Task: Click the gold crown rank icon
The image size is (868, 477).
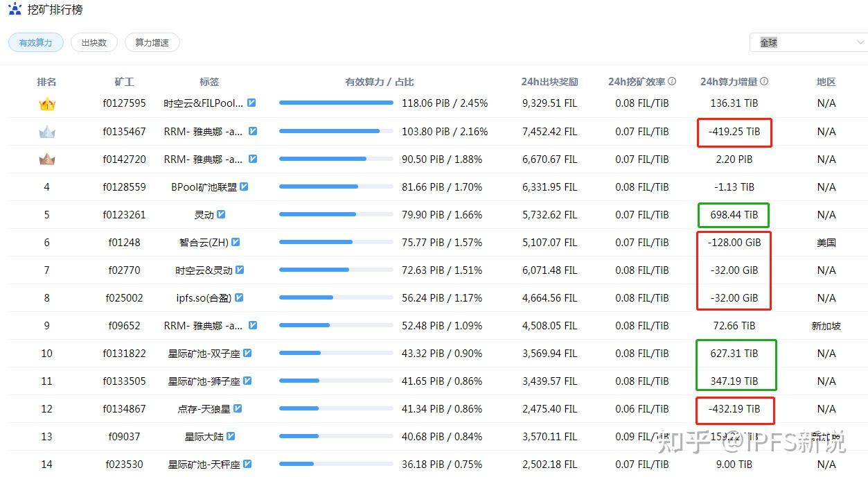Action: click(x=46, y=104)
